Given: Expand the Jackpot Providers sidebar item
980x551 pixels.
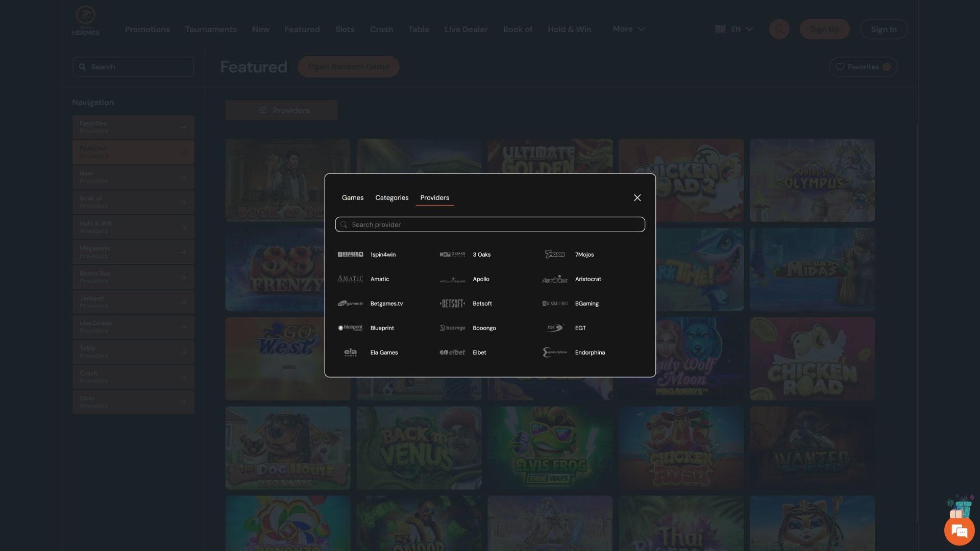Looking at the screenshot, I should 133,302.
